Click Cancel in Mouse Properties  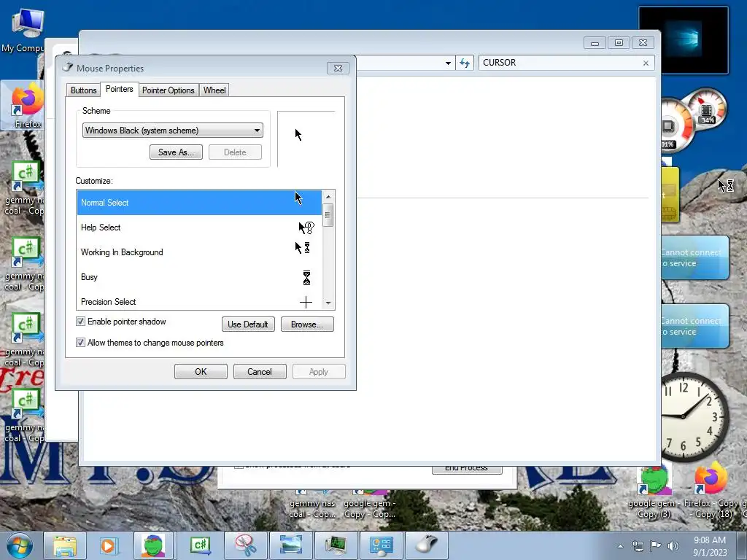click(260, 372)
